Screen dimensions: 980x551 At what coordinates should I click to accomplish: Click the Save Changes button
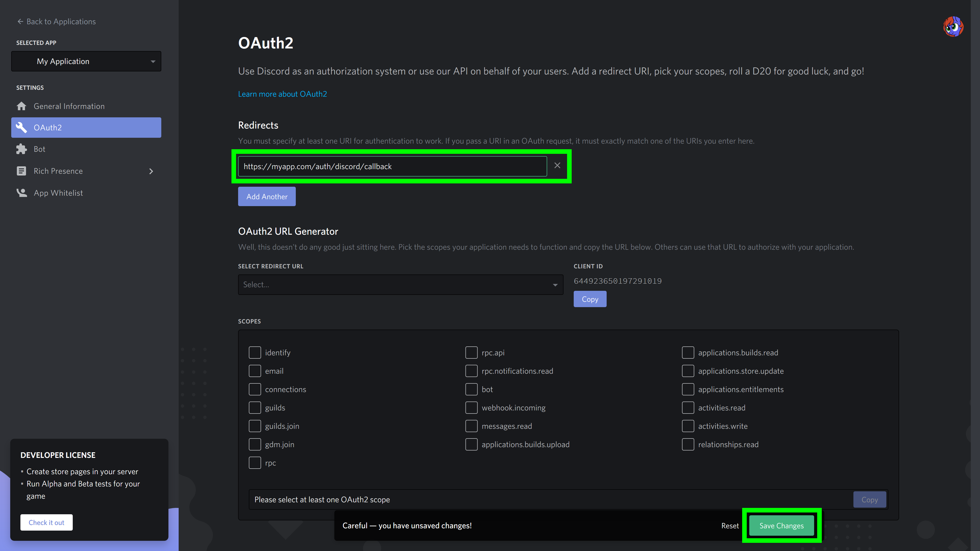pos(781,525)
